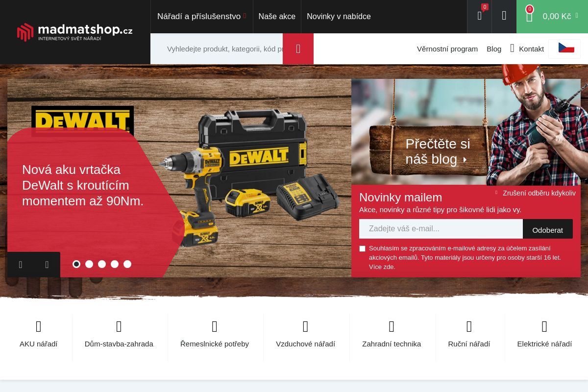Click the Odoberat subscribe button
588x392 pixels.
pyautogui.click(x=548, y=229)
